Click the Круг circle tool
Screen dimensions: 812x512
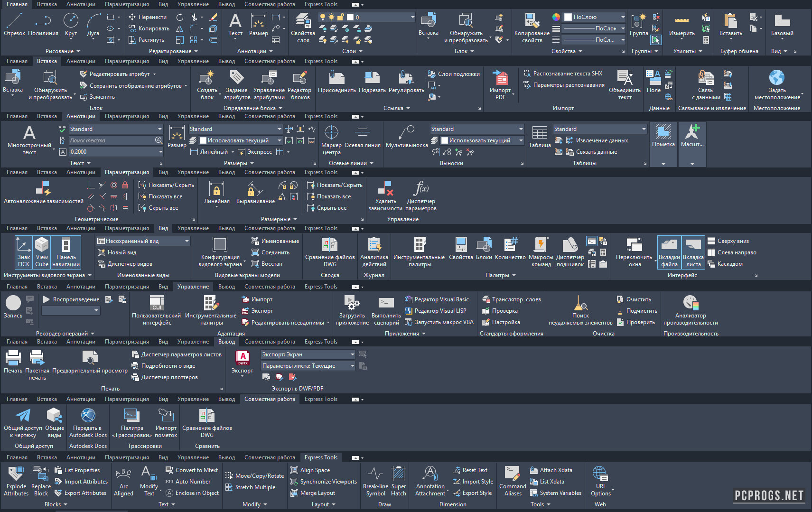click(71, 25)
